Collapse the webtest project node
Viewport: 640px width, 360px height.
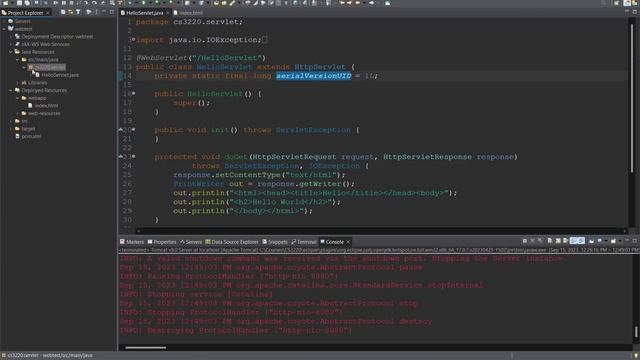click(4, 29)
